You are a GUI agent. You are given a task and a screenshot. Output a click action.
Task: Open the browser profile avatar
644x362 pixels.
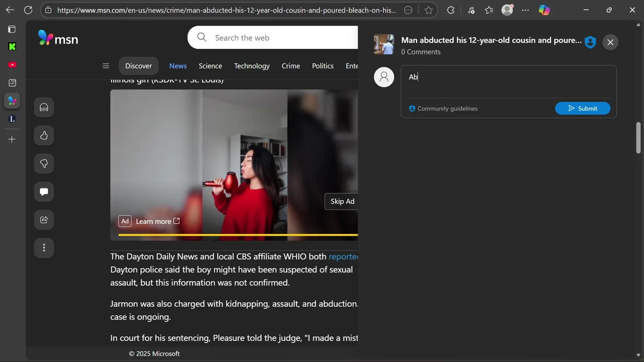pyautogui.click(x=508, y=10)
